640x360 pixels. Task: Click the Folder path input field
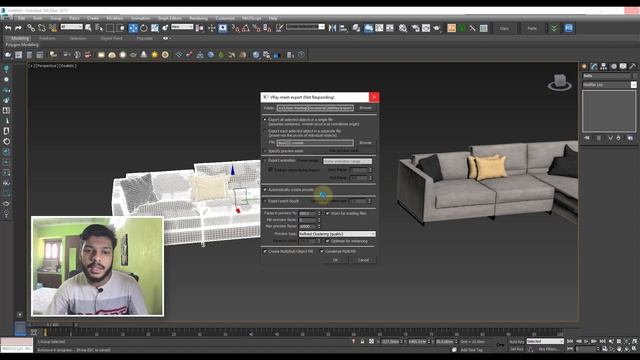(315, 108)
